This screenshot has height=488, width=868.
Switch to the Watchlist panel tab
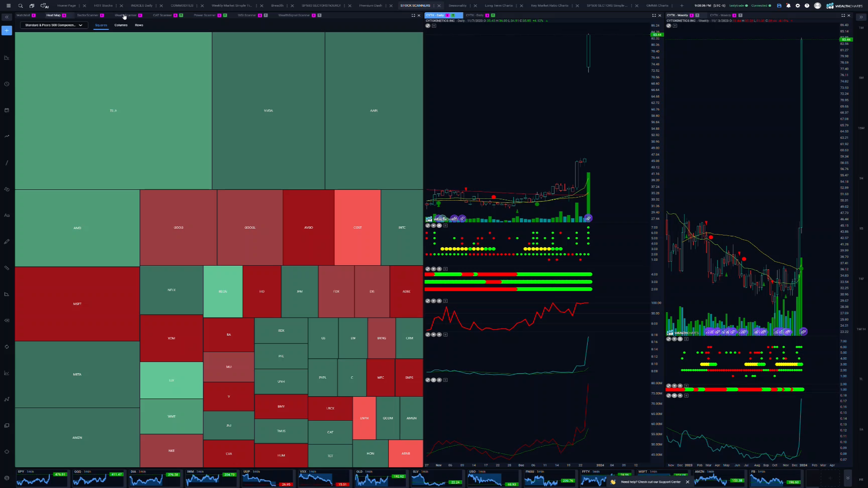coord(23,15)
